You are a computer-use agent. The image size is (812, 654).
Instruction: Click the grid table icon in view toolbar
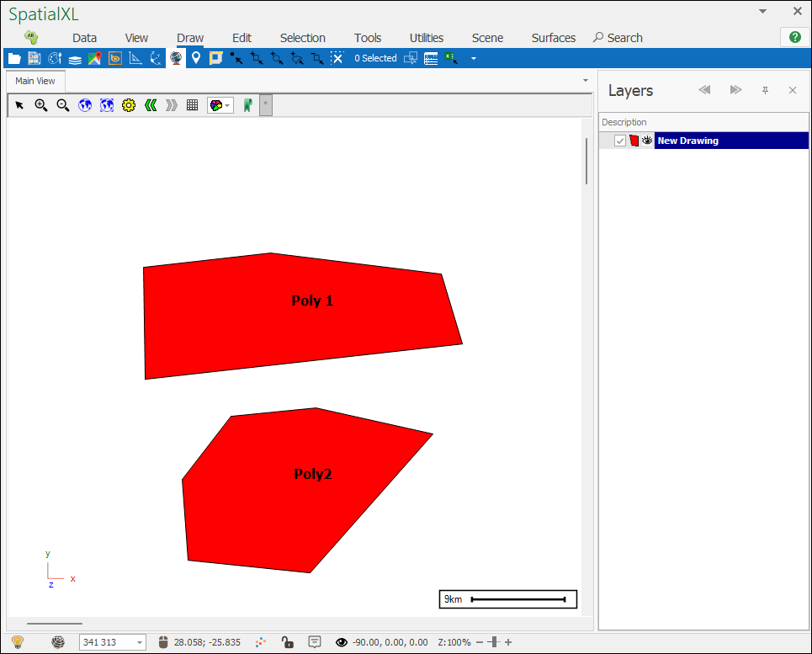[193, 105]
